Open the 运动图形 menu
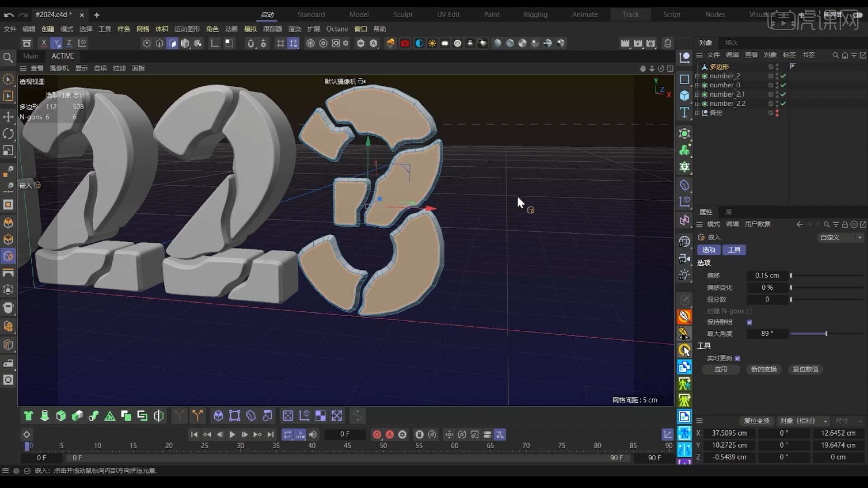The height and width of the screenshot is (488, 868). (x=187, y=29)
